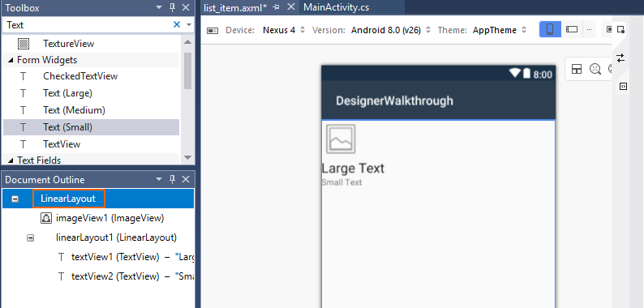This screenshot has width=644, height=308.
Task: Select image placeholder in design preview
Action: point(341,139)
